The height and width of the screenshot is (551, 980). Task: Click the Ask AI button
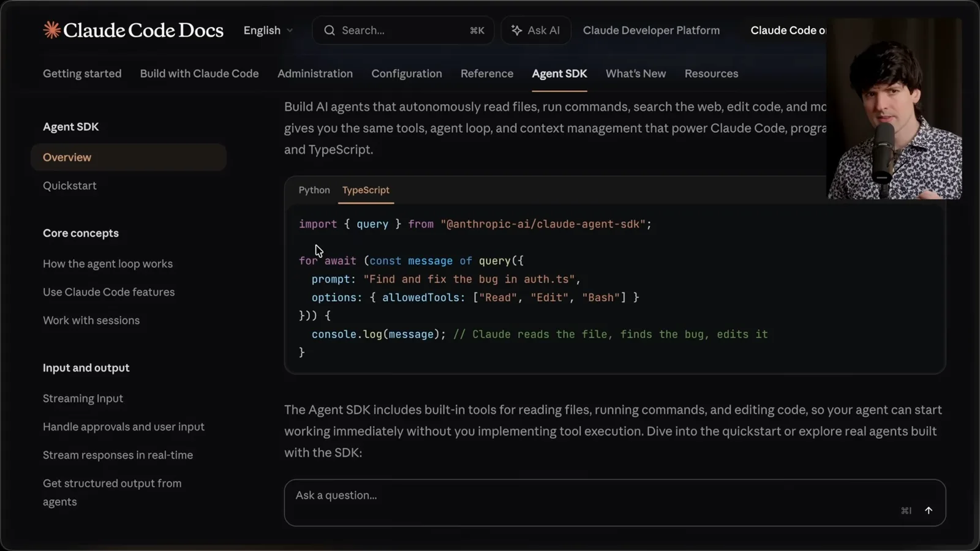coord(536,31)
